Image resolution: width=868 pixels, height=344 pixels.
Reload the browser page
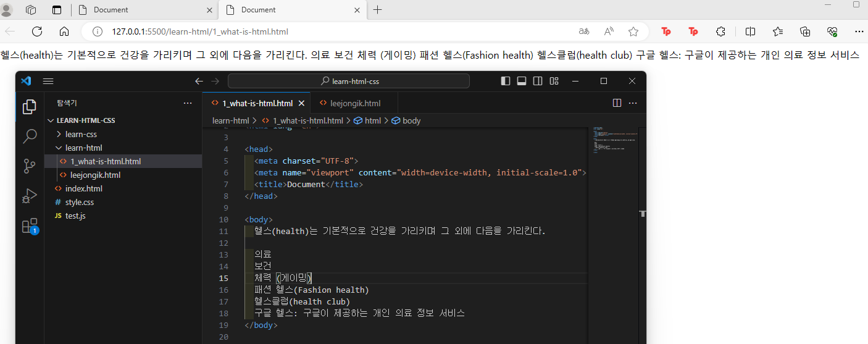(x=37, y=31)
